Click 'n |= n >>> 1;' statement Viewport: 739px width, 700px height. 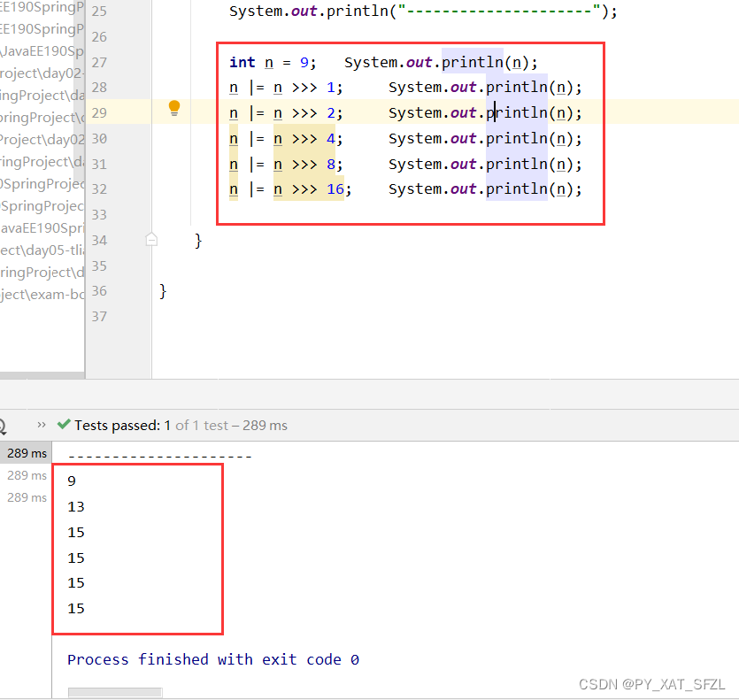(x=286, y=88)
